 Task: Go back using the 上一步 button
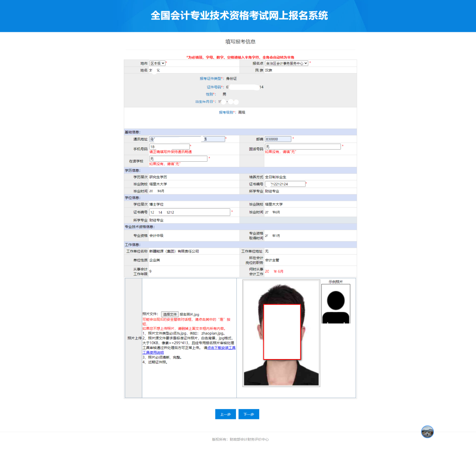(225, 414)
